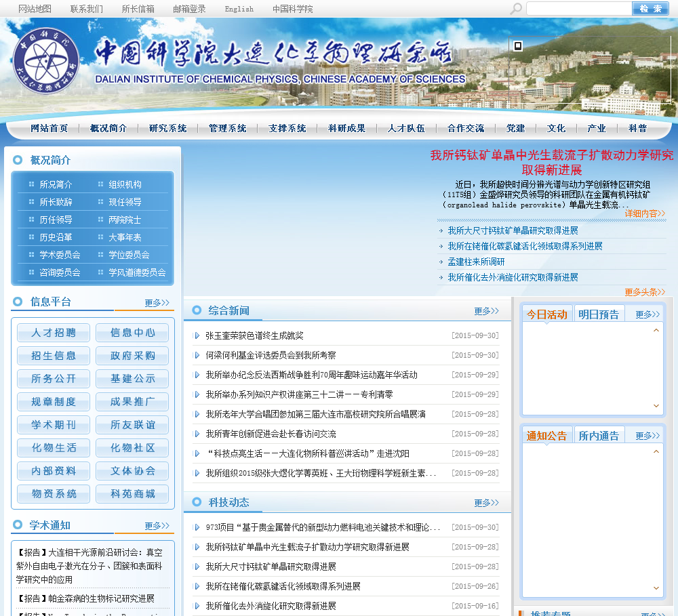Open 管理系统 navigation menu
This screenshot has height=616, width=678.
(x=227, y=128)
